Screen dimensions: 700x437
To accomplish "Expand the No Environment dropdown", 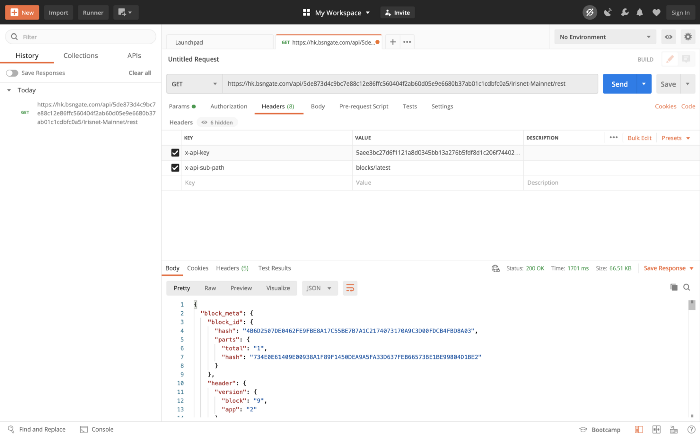I will click(605, 37).
